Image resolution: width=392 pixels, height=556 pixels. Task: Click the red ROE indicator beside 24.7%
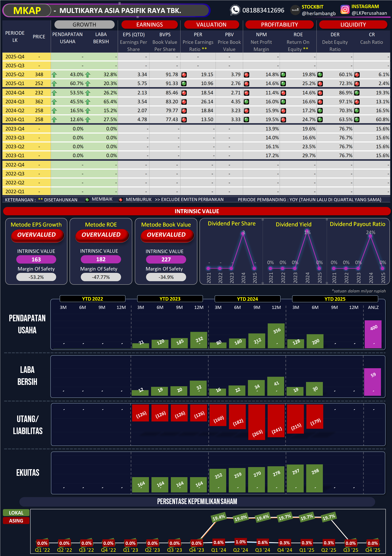coord(283,119)
